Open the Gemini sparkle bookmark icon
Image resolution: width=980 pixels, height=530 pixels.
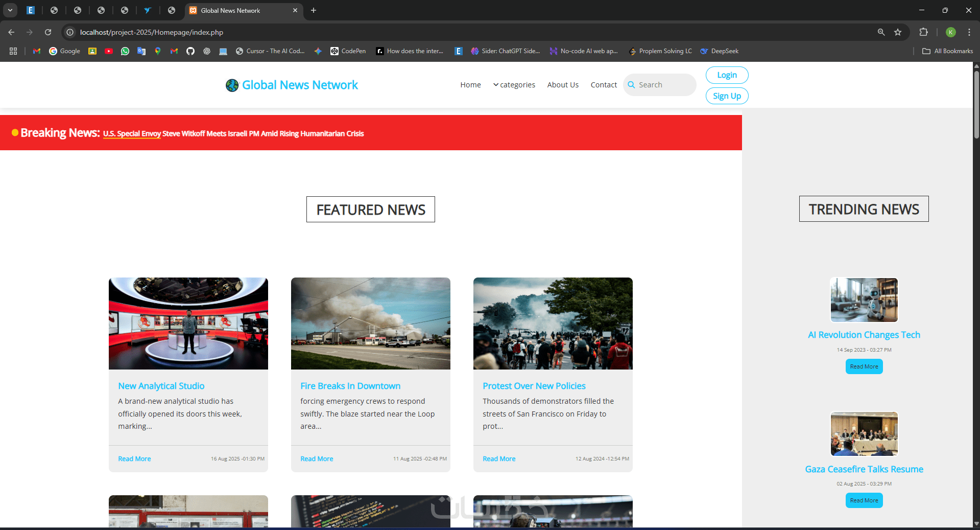pos(318,51)
